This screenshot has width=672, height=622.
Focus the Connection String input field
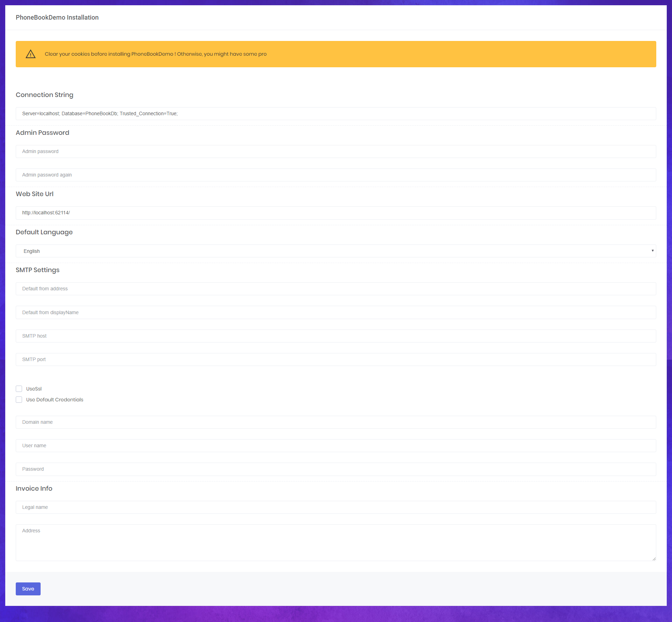(x=336, y=113)
